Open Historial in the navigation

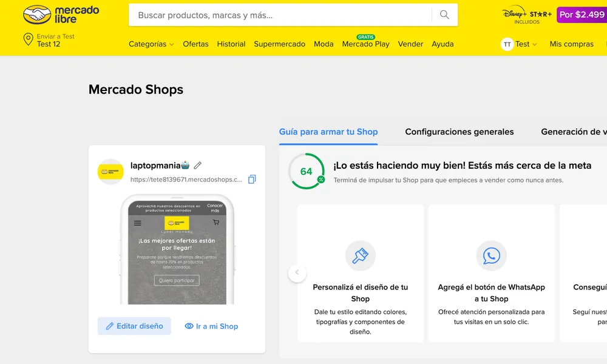click(231, 44)
